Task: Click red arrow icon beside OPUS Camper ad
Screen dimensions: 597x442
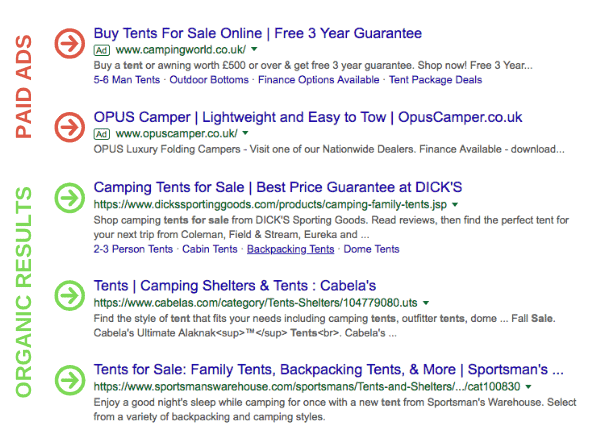Action: coord(69,127)
